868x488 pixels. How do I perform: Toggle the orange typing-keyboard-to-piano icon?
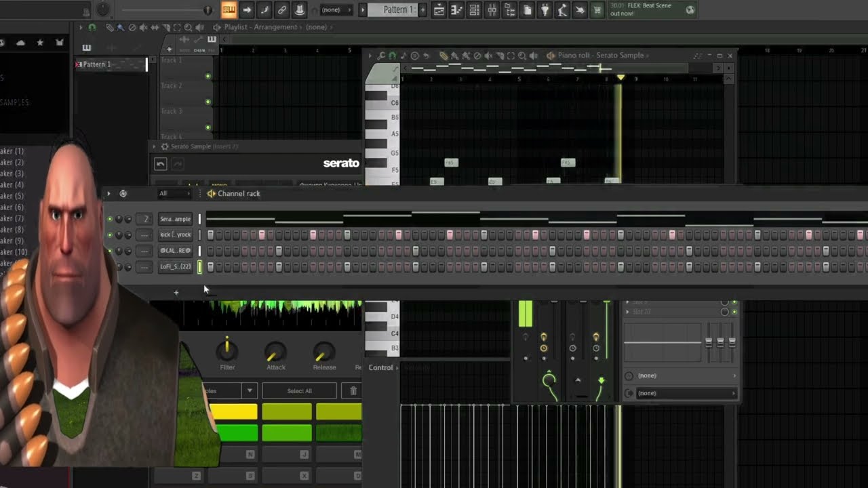[x=229, y=9]
